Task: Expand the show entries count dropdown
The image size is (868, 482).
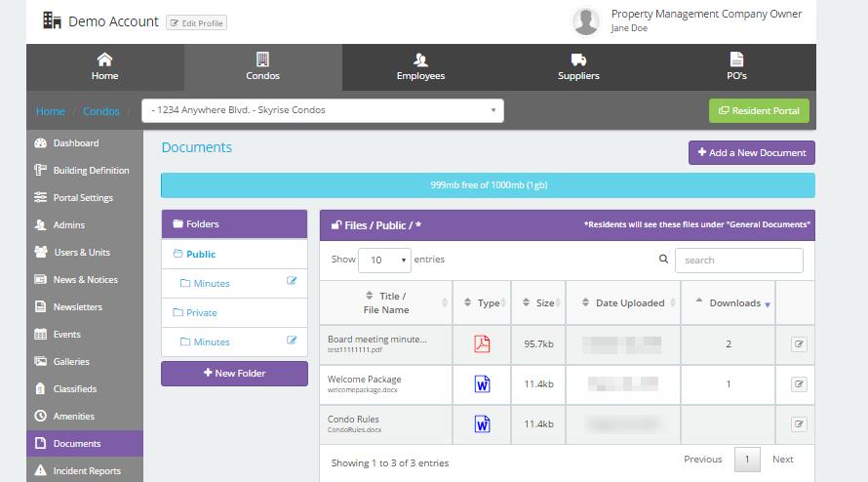Action: coord(385,261)
